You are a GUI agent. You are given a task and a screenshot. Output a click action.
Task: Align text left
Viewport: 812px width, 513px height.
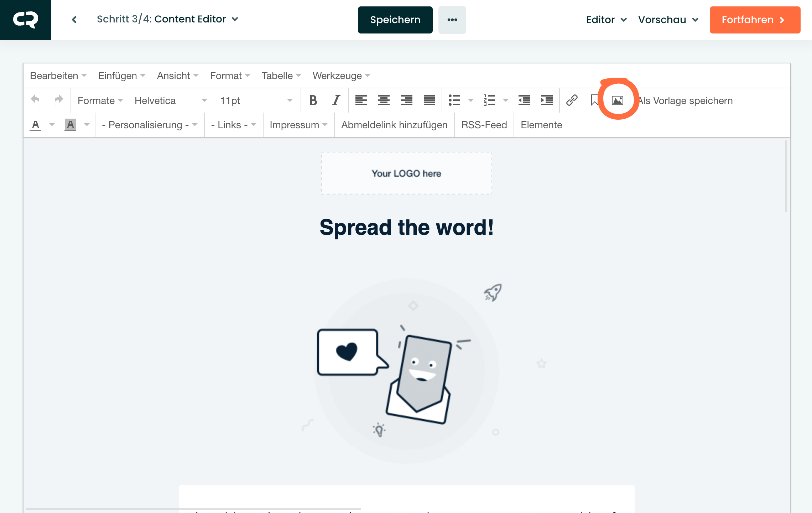click(x=361, y=100)
